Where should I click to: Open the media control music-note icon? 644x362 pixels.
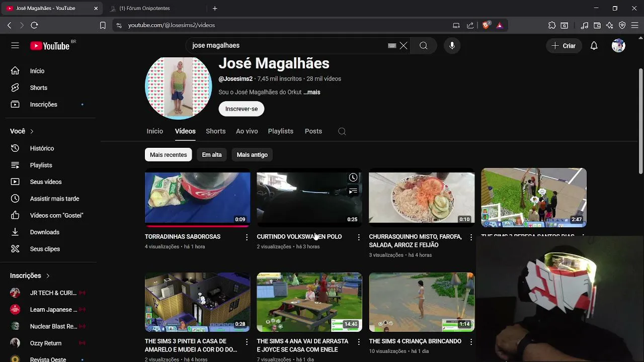point(585,25)
